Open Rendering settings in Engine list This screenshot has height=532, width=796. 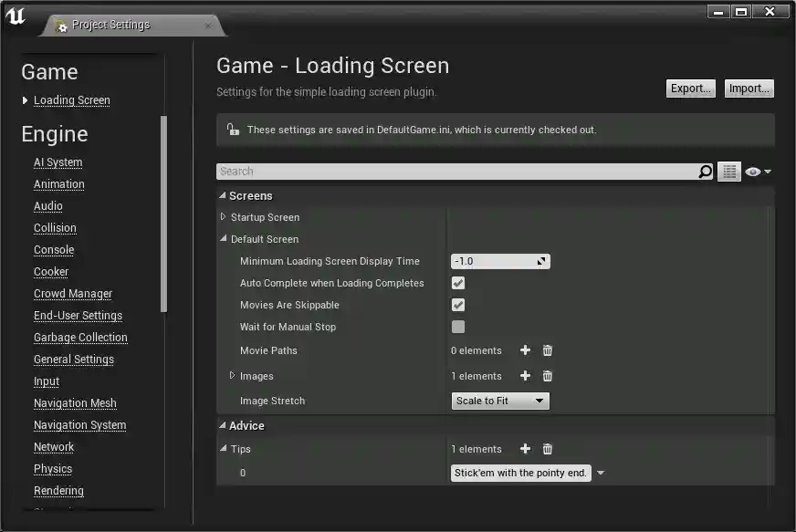coord(58,490)
